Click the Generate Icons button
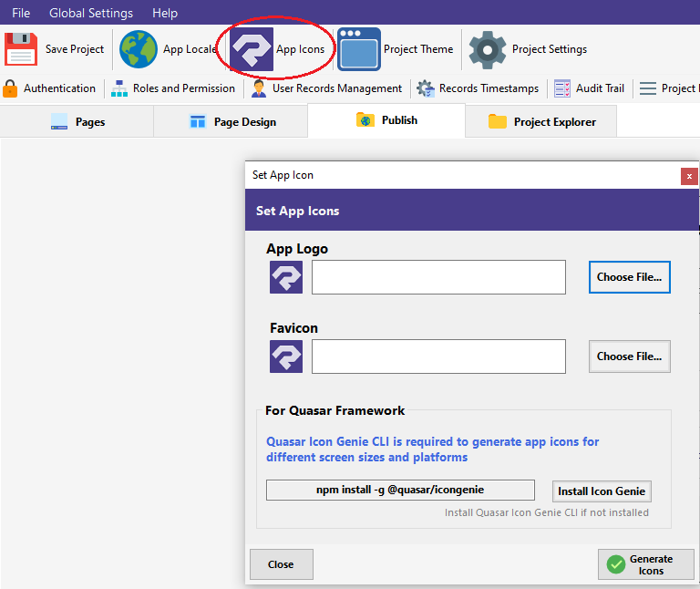The width and height of the screenshot is (700, 589). 645,564
